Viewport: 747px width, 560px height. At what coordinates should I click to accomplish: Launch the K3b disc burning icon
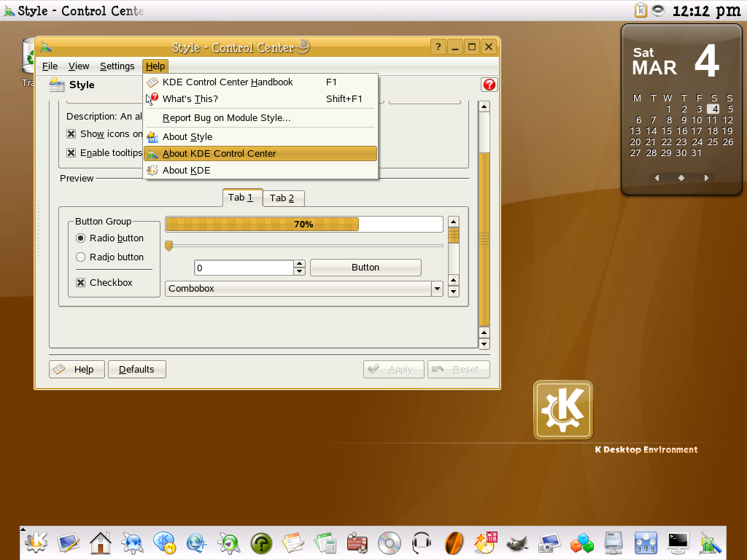(485, 542)
